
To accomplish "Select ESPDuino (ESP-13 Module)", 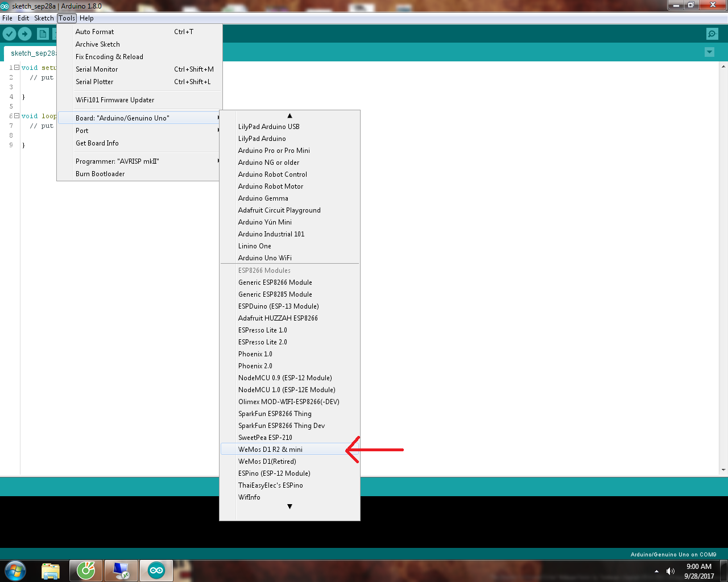I will [x=289, y=306].
